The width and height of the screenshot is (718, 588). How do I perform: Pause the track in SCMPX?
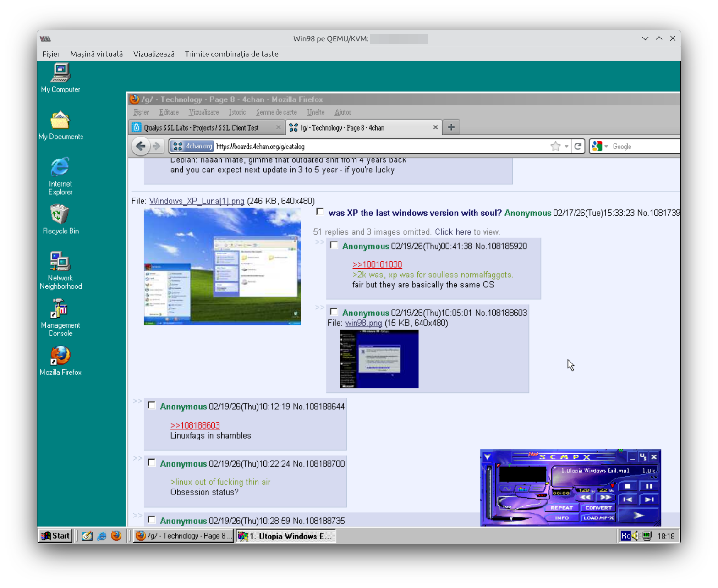click(649, 486)
